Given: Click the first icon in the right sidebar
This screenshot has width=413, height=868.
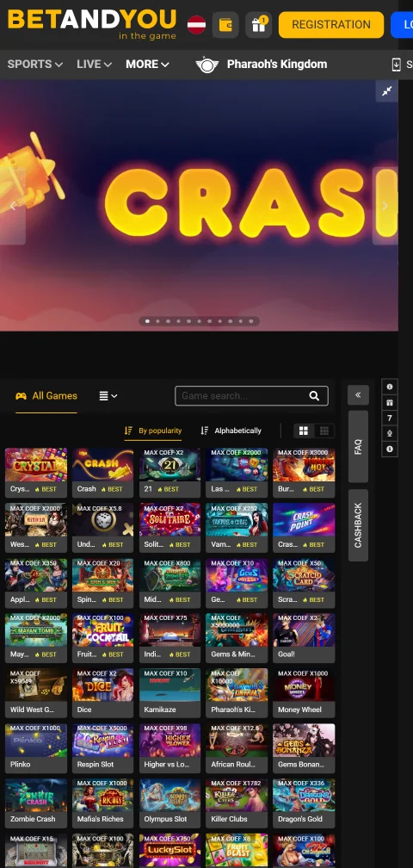Looking at the screenshot, I should click(x=390, y=387).
